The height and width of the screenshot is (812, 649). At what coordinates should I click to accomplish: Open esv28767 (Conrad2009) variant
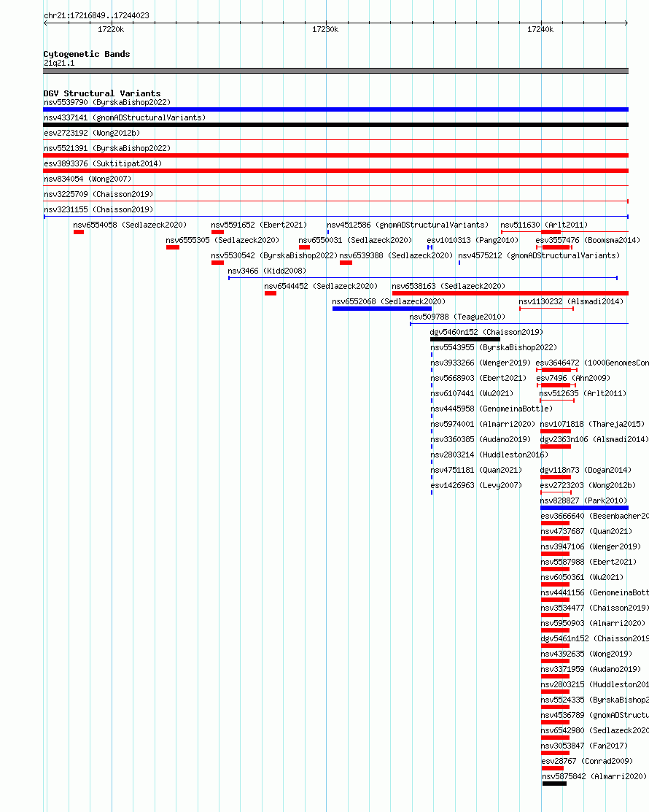pos(587,761)
